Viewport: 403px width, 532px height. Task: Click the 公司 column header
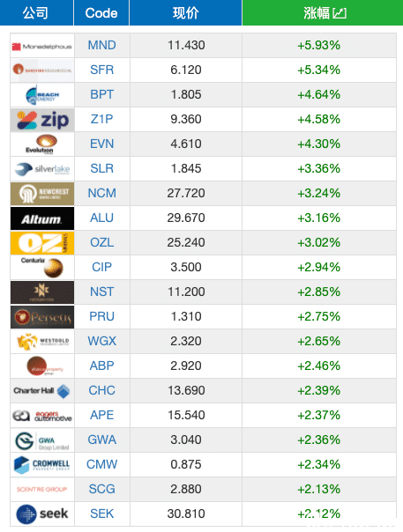click(x=35, y=13)
